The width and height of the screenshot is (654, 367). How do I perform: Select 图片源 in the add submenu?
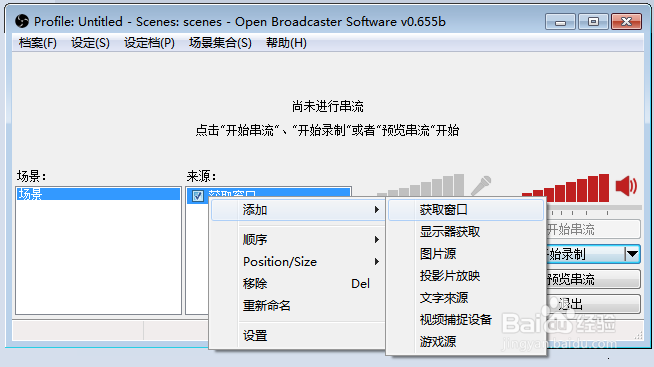466,254
